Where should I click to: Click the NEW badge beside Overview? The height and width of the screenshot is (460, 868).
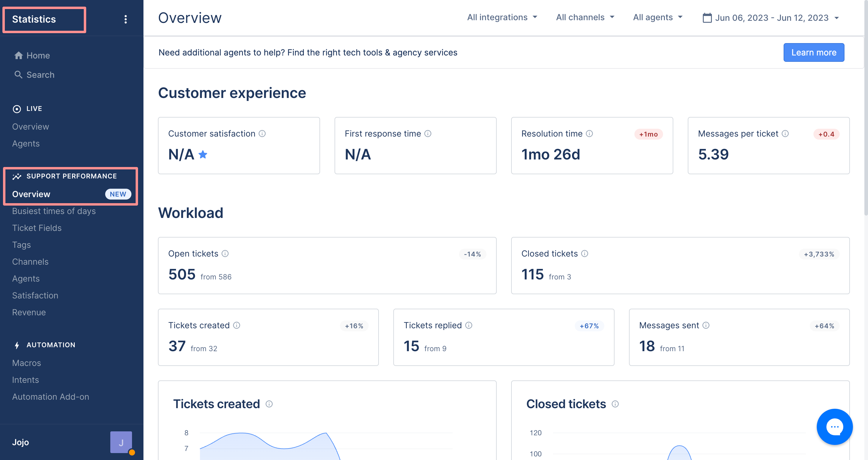pos(118,194)
